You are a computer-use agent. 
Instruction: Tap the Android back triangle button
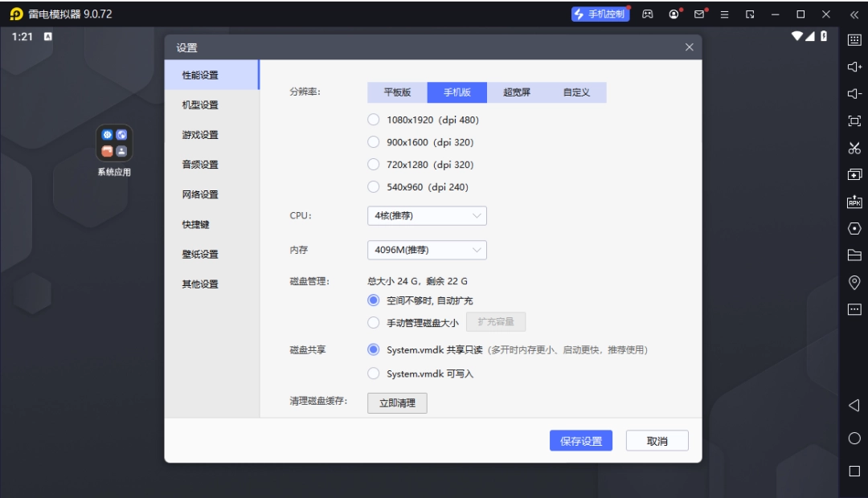pos(854,405)
